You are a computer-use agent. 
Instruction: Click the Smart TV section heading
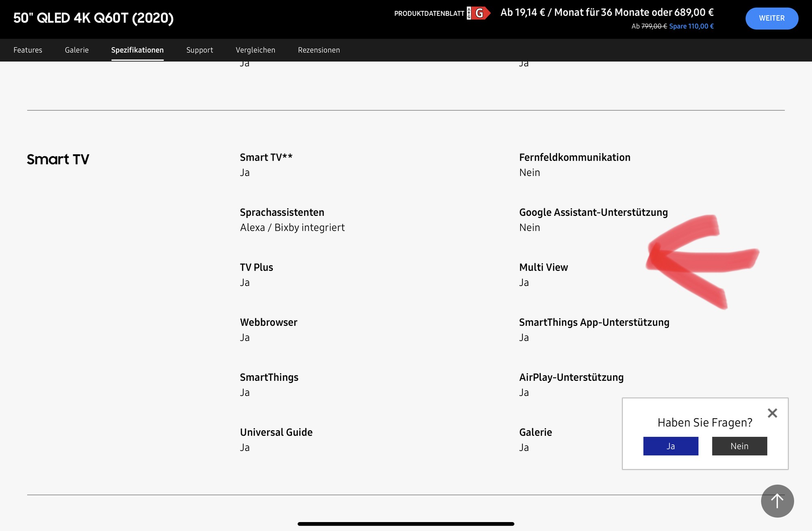pos(58,159)
